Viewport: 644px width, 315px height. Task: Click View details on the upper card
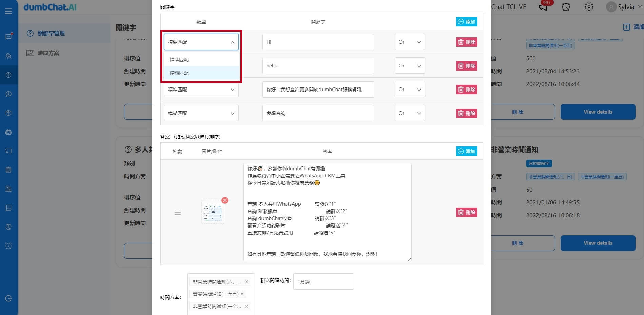pyautogui.click(x=598, y=112)
